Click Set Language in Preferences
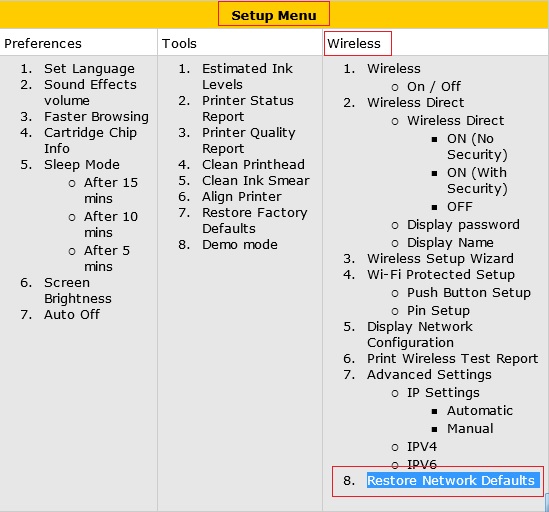The width and height of the screenshot is (549, 512). point(89,69)
